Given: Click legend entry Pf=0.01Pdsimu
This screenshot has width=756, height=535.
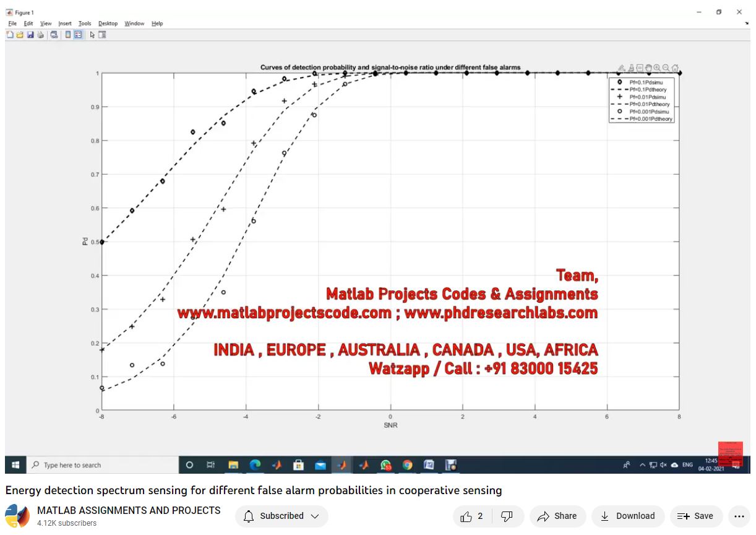Looking at the screenshot, I should point(647,97).
